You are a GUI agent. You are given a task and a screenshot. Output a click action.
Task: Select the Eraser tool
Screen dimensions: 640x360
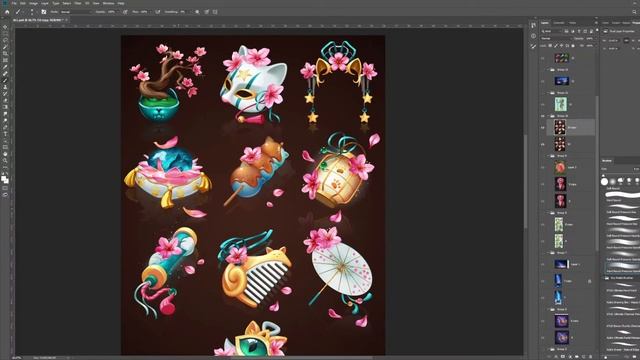[x=5, y=100]
